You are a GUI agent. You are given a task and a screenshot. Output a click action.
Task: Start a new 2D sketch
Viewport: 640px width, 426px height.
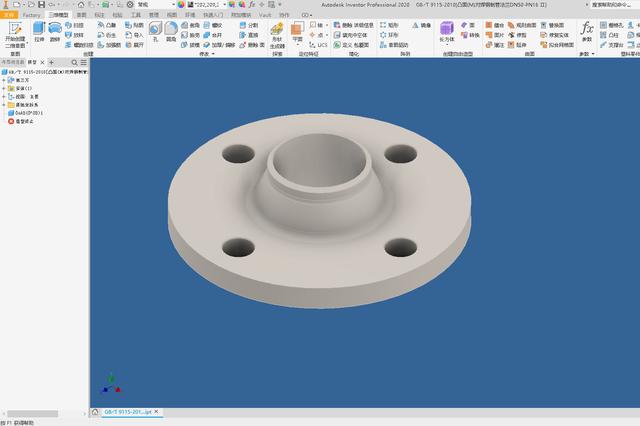click(15, 35)
